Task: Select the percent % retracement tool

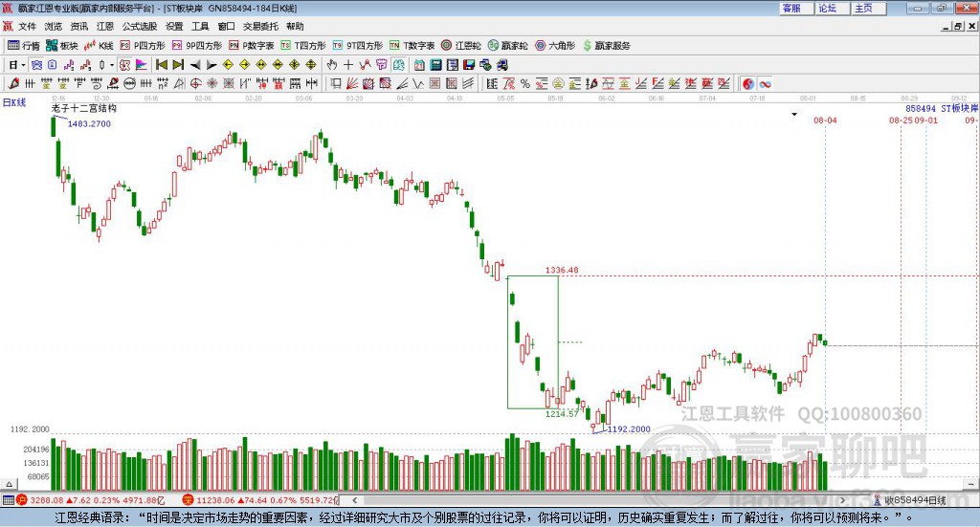Action: pyautogui.click(x=525, y=83)
